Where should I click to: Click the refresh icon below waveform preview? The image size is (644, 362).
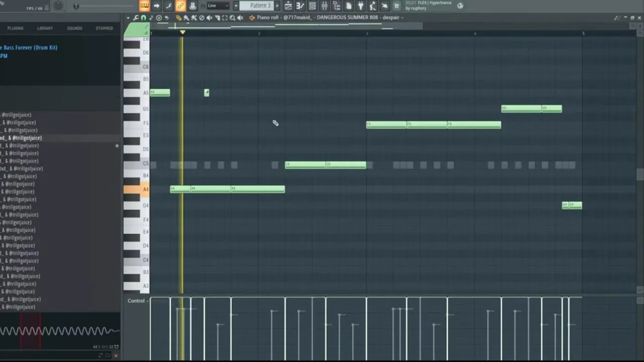point(100,355)
